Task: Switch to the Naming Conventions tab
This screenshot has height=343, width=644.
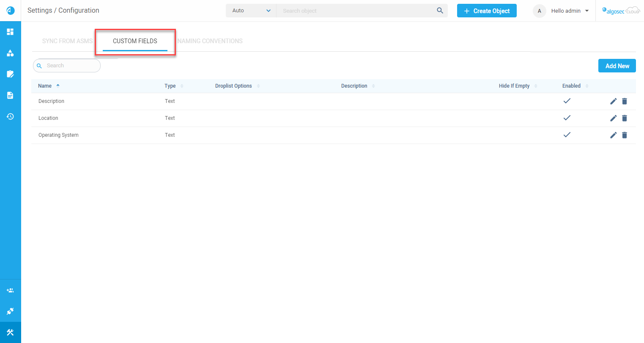Action: (210, 41)
